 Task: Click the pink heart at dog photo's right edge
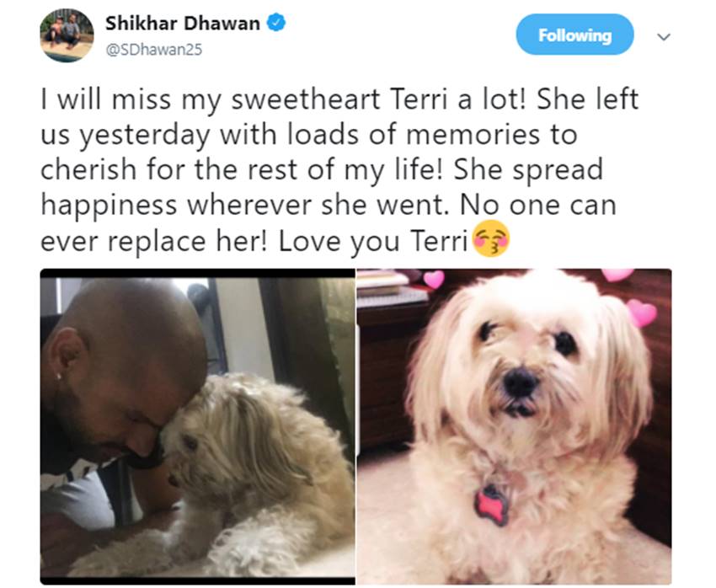pyautogui.click(x=642, y=312)
